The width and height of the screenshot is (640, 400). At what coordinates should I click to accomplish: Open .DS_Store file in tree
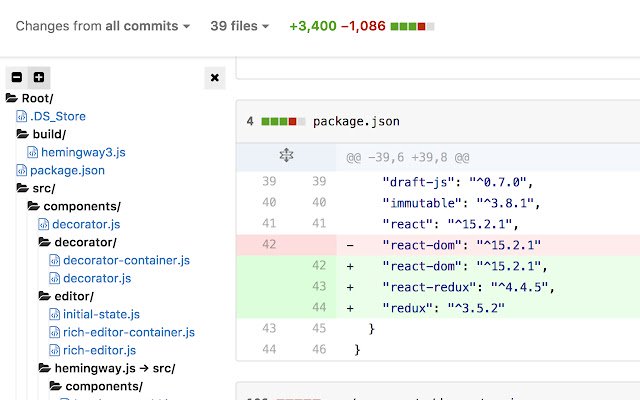(58, 116)
